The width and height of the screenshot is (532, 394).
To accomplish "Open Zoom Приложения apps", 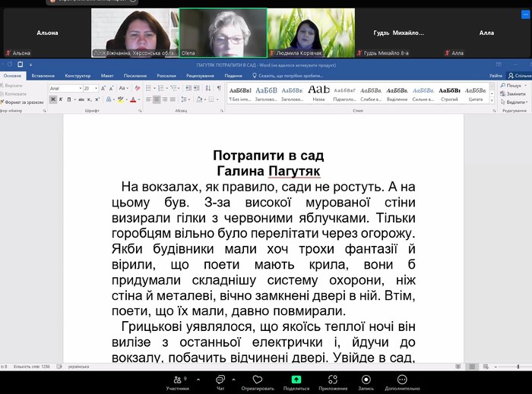I will coord(333,383).
